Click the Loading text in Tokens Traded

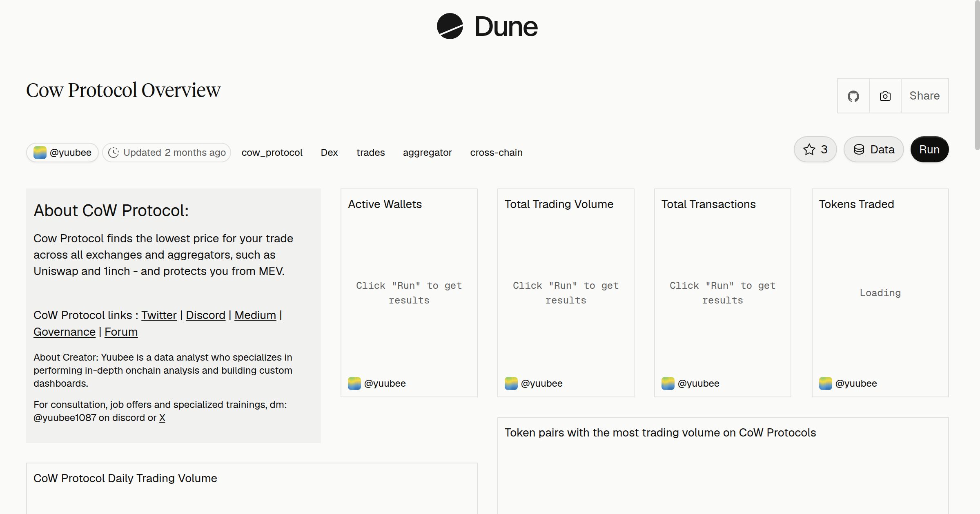tap(880, 293)
